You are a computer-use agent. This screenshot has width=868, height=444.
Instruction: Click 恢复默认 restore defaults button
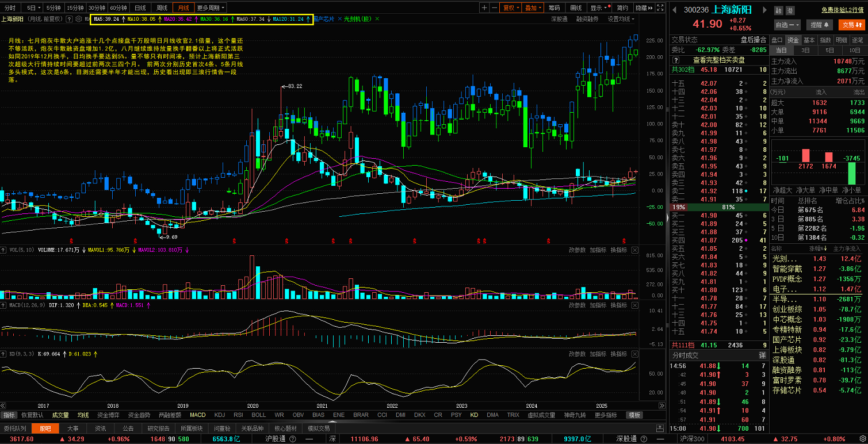32,415
